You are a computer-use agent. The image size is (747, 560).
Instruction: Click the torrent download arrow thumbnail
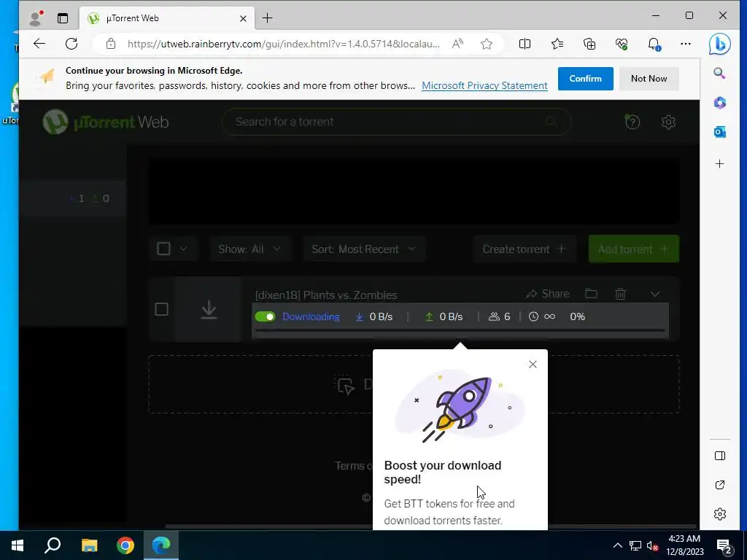click(209, 309)
